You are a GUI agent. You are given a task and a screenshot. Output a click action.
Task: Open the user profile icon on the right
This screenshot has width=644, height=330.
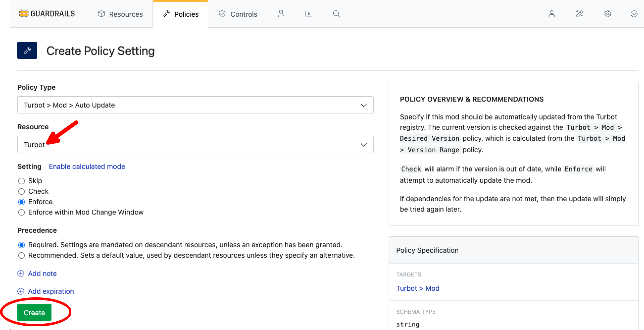tap(552, 14)
